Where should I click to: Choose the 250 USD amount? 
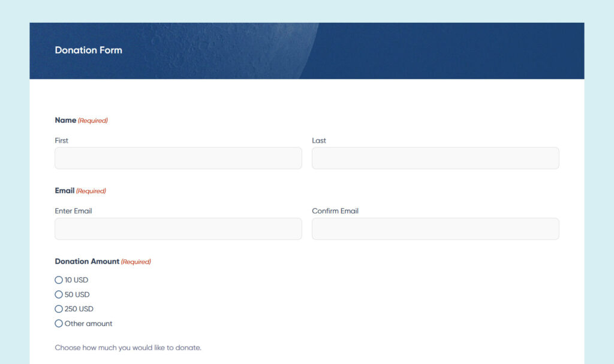pos(58,309)
